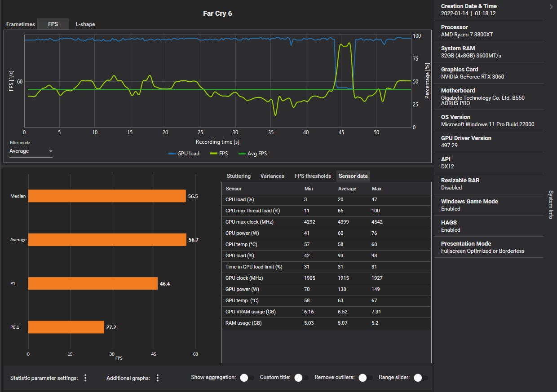
Task: Select the Sensor data tab
Action: pyautogui.click(x=353, y=176)
